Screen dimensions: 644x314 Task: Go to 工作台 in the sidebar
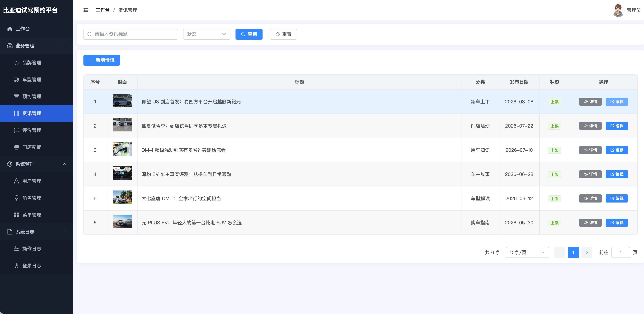[37, 29]
